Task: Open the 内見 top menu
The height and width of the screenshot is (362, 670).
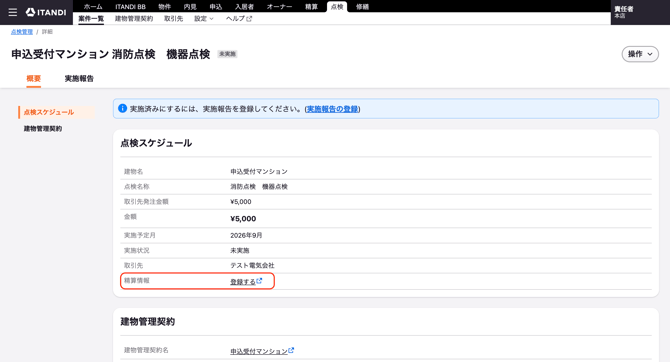Action: (190, 7)
